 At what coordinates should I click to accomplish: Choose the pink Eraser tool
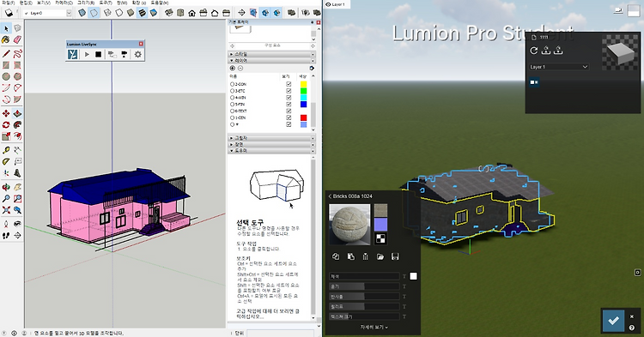tap(17, 39)
